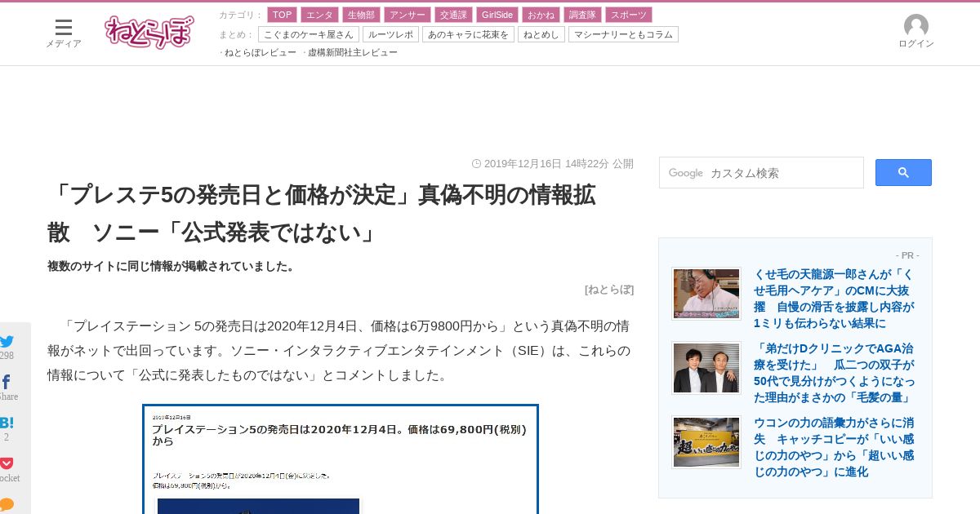980x514 pixels.
Task: Visit ねとらぼレビュー link
Action: [261, 52]
